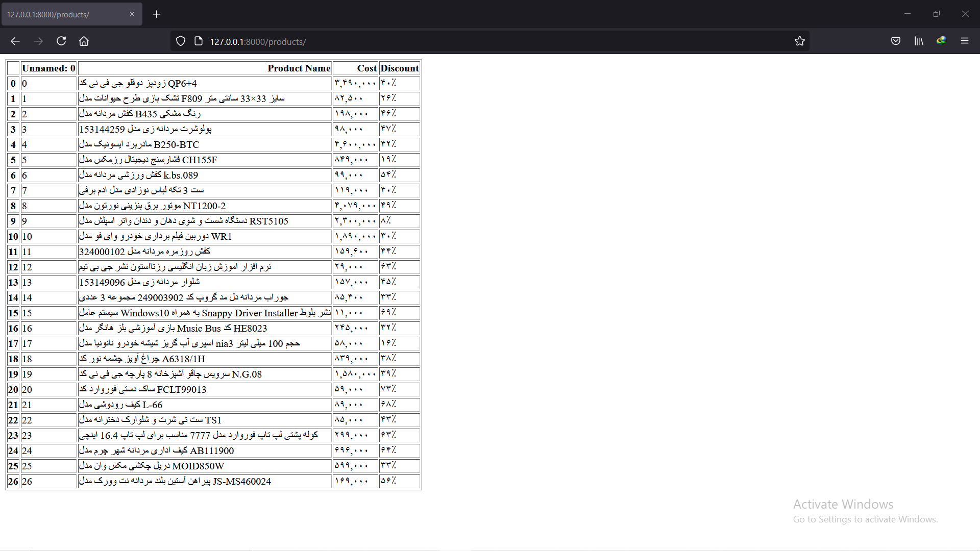Click the colorful extension icon in toolbar
The height and width of the screenshot is (551, 980).
[941, 41]
